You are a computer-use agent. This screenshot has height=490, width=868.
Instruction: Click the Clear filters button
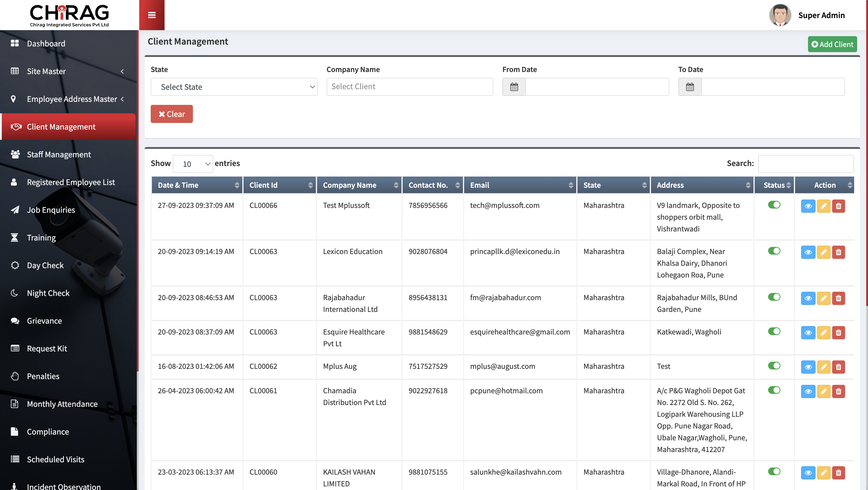tap(171, 114)
